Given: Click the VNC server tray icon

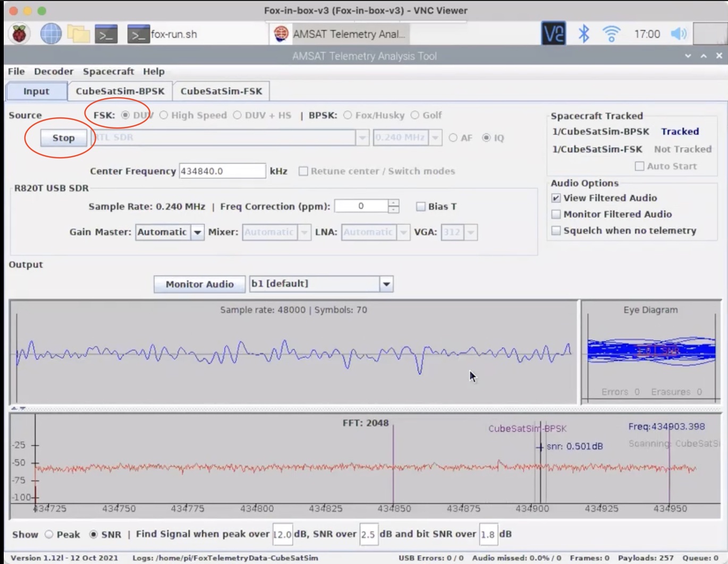Looking at the screenshot, I should coord(553,34).
